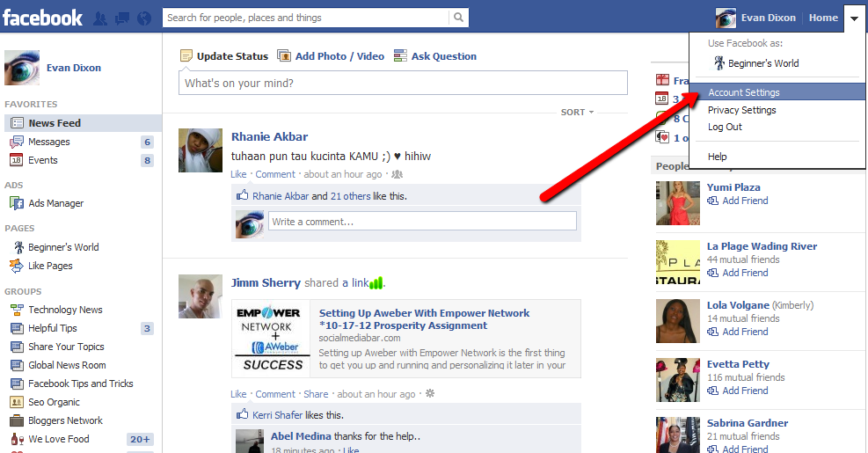The height and width of the screenshot is (453, 868).
Task: Click Add Friend icon beside Yumi Plaza
Action: pyautogui.click(x=713, y=201)
